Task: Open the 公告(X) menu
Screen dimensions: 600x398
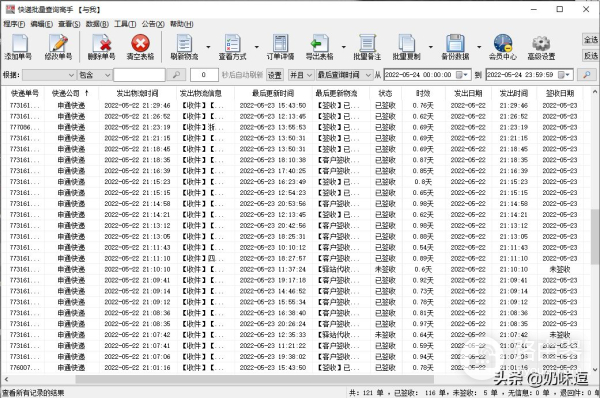Action: click(x=153, y=24)
